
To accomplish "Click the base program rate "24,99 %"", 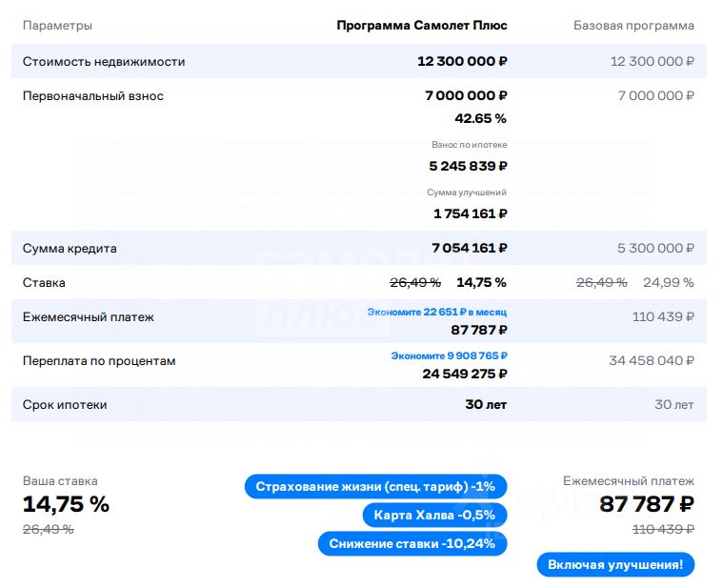I will point(668,282).
